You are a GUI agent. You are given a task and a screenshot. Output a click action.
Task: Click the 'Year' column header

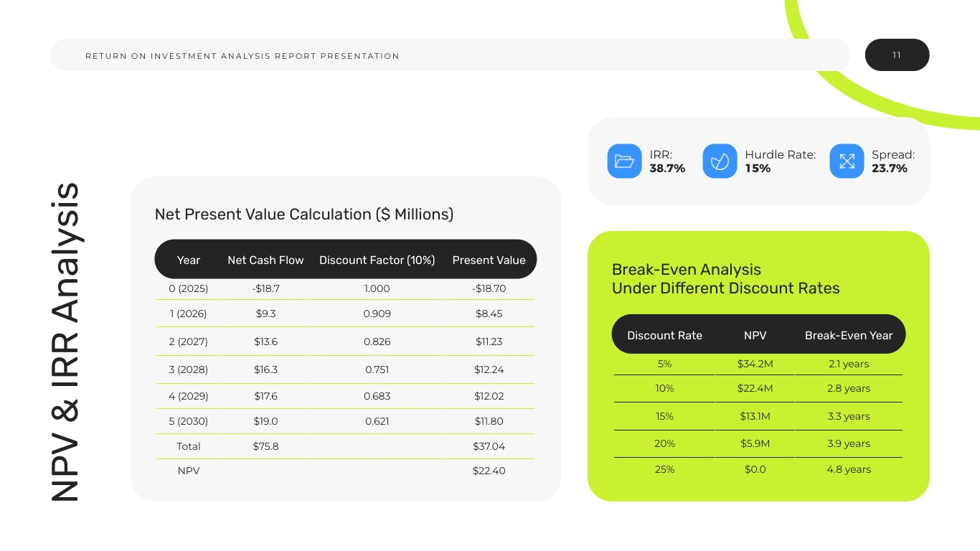point(188,260)
